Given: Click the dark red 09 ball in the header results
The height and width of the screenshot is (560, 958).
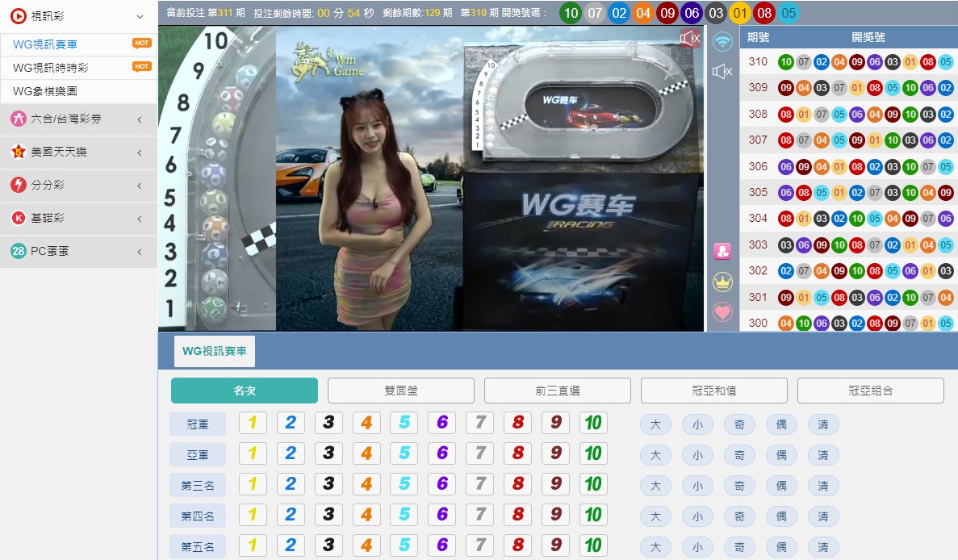Looking at the screenshot, I should click(667, 13).
